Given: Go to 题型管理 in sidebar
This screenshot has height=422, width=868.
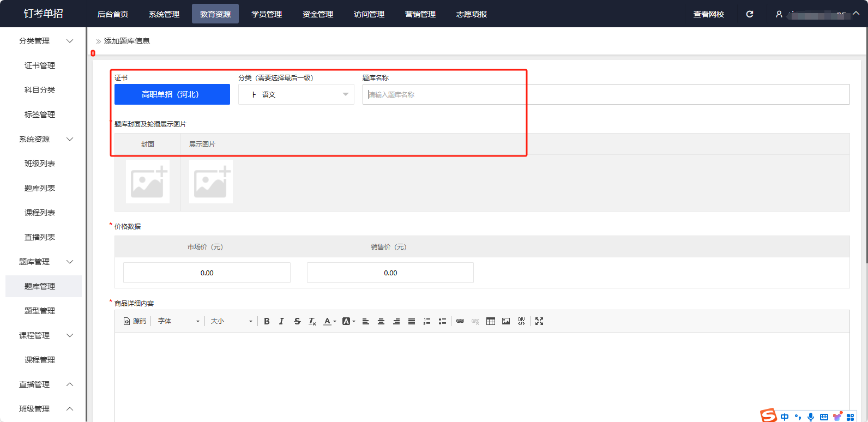Looking at the screenshot, I should [40, 311].
